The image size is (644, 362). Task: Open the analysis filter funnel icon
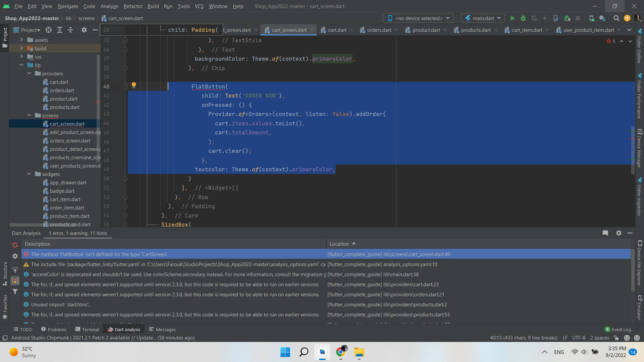15,292
